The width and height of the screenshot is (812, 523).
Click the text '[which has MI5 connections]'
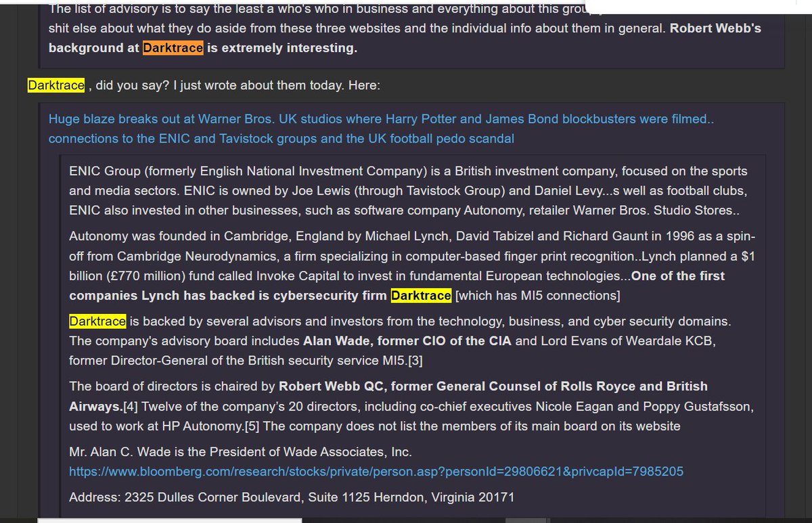pos(537,296)
